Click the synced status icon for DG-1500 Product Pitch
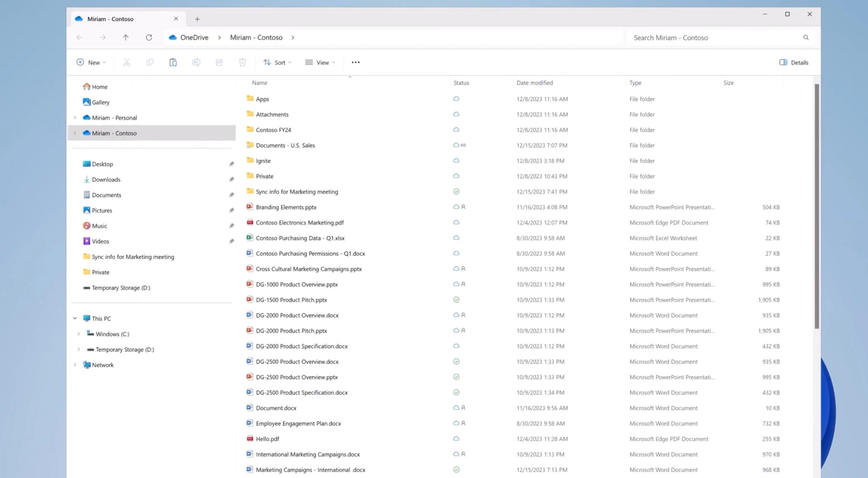868x478 pixels. [x=456, y=300]
